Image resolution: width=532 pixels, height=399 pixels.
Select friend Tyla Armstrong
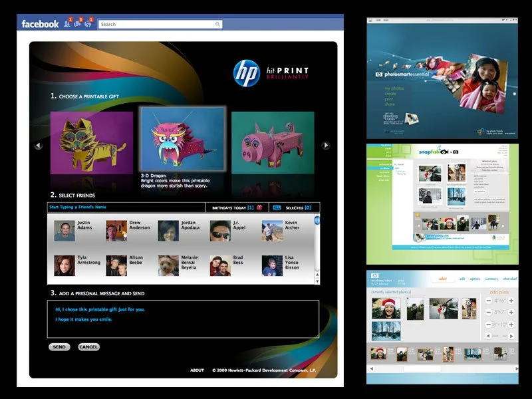[77, 265]
